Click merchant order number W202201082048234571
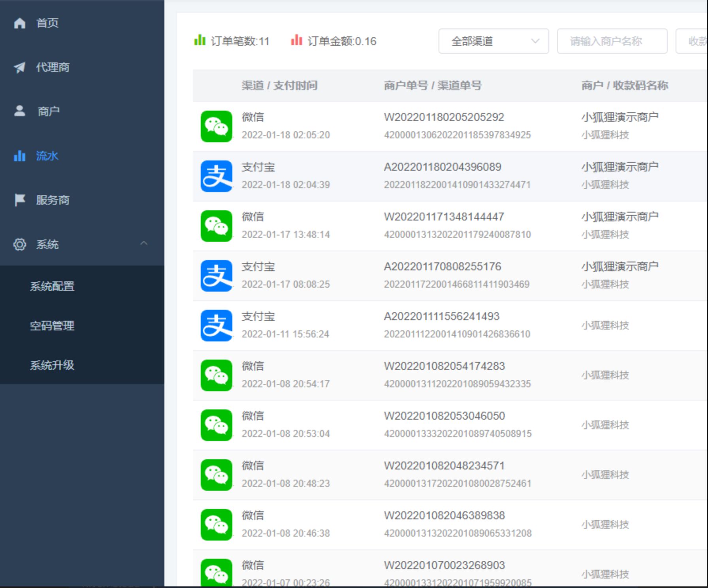 pos(444,465)
